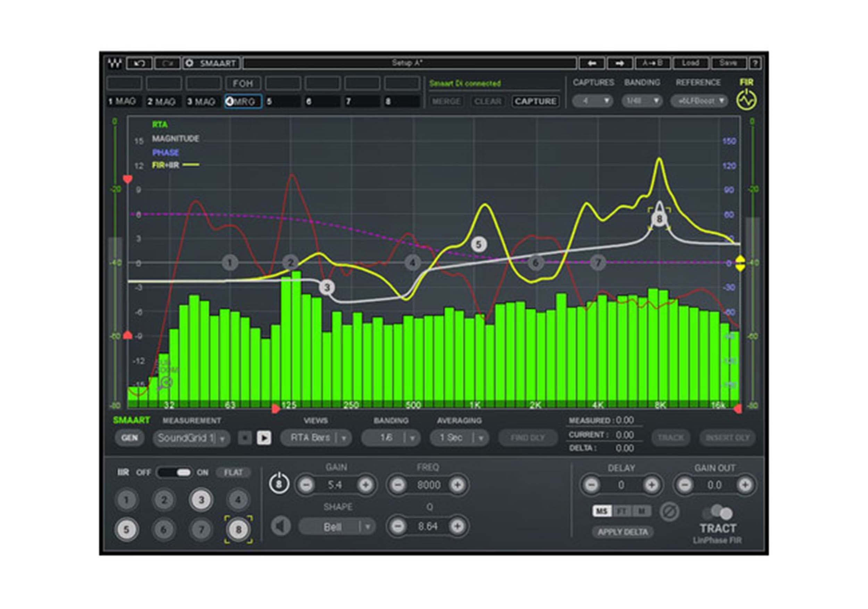Viewport: 868px width, 609px height.
Task: Select EQ node 8 on the graph
Action: pos(659,219)
